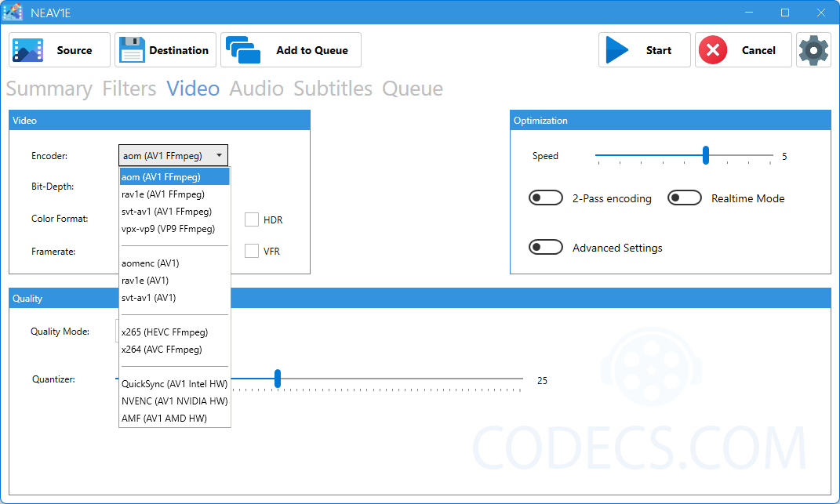Open settings via the gear icon
This screenshot has width=840, height=504.
click(814, 50)
